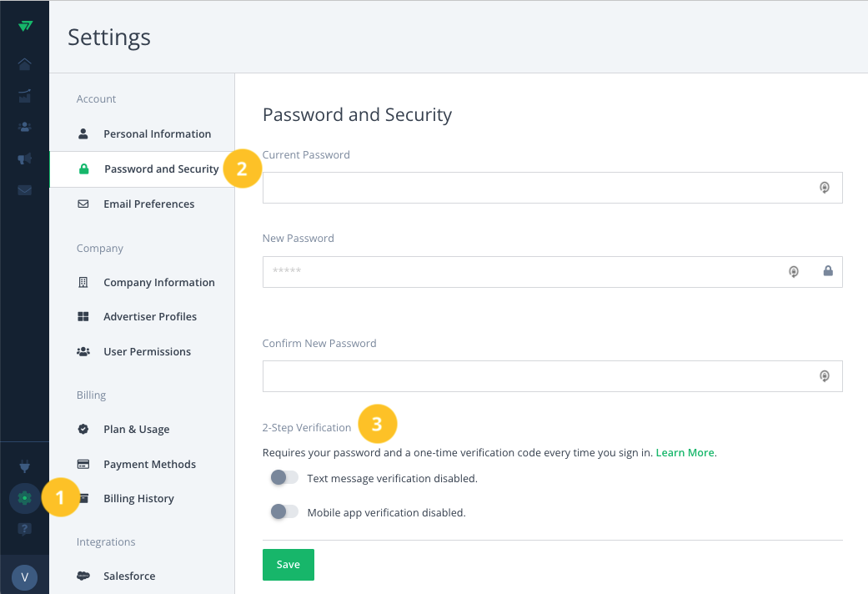The height and width of the screenshot is (594, 868).
Task: Click password manager icon in Confirm New Password field
Action: (825, 376)
